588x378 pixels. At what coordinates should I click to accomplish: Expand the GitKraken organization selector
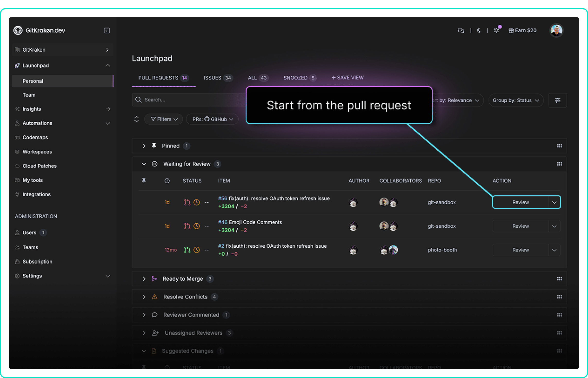click(63, 50)
